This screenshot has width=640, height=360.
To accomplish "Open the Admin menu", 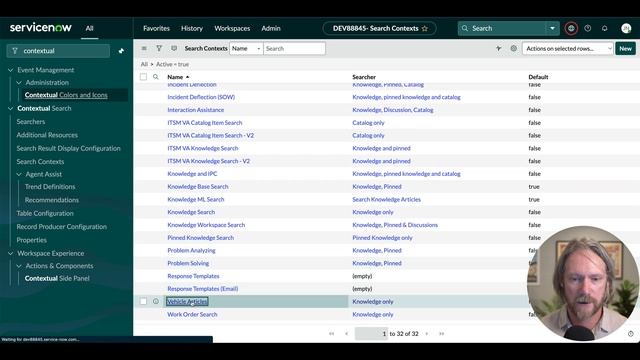I will coord(271,28).
